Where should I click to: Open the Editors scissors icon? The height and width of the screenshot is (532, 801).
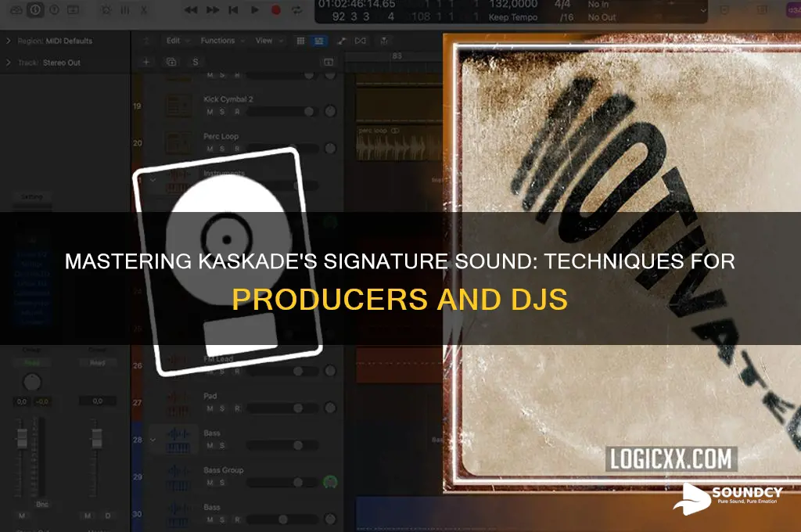[x=144, y=9]
